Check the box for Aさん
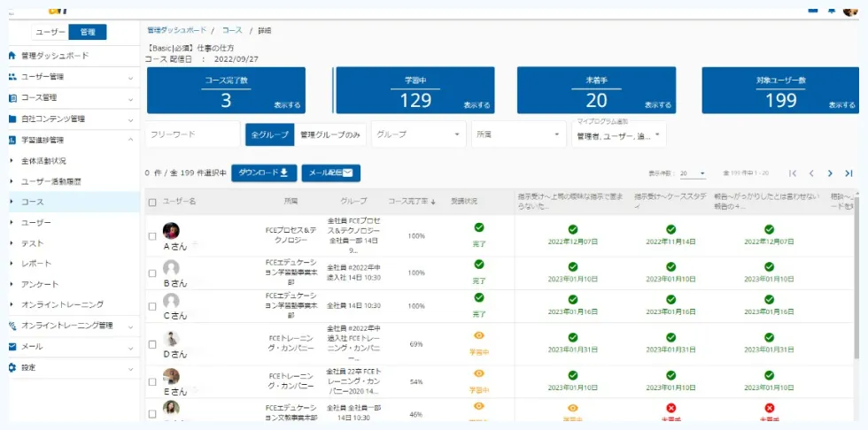This screenshot has width=868, height=430. pos(152,236)
